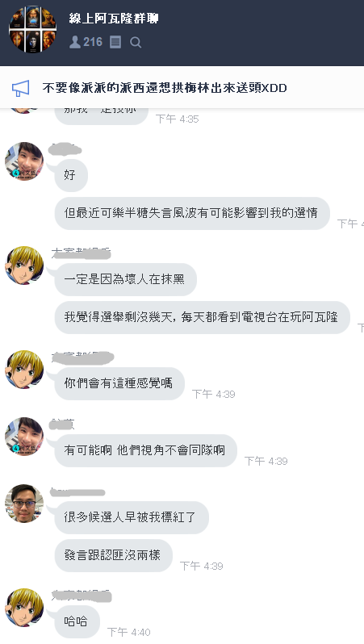Select message 一定是因為壞人在抹黑

pos(125,279)
